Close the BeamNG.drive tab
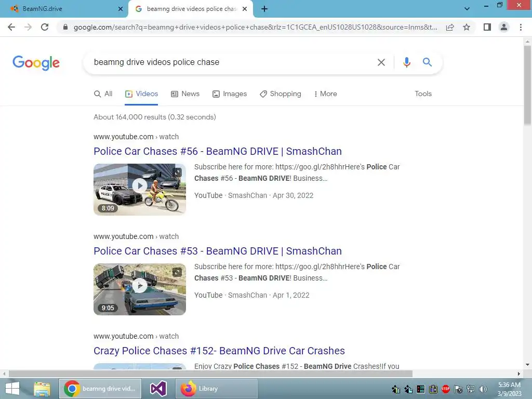 (x=121, y=9)
